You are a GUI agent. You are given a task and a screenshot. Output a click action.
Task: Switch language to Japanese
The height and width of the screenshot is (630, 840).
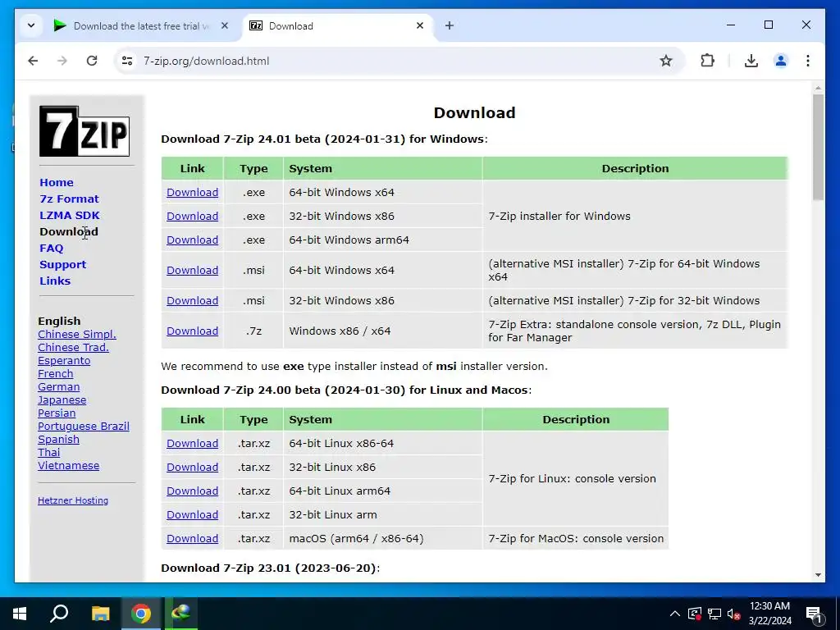click(x=62, y=400)
